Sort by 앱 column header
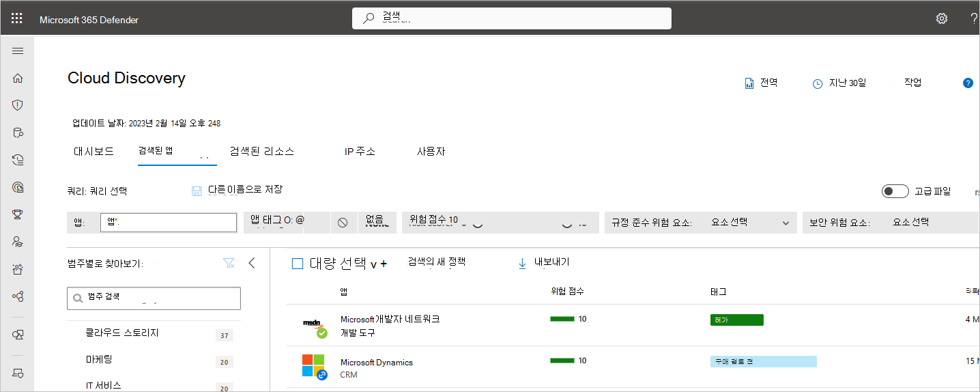 pyautogui.click(x=343, y=292)
